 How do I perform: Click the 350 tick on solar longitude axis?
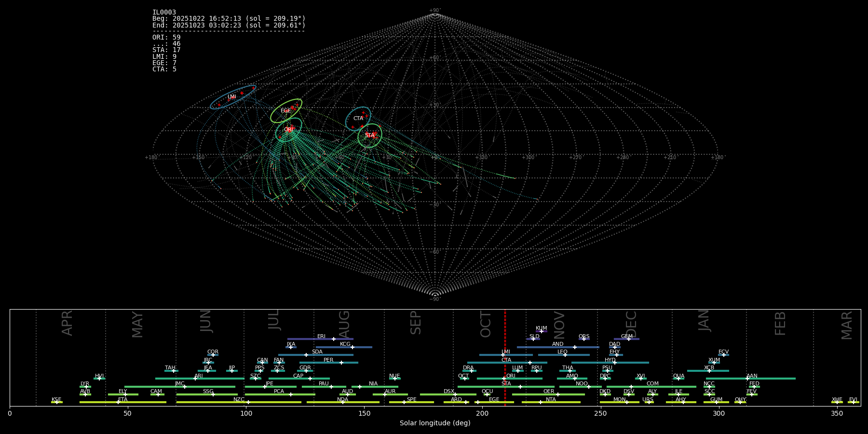click(x=837, y=413)
